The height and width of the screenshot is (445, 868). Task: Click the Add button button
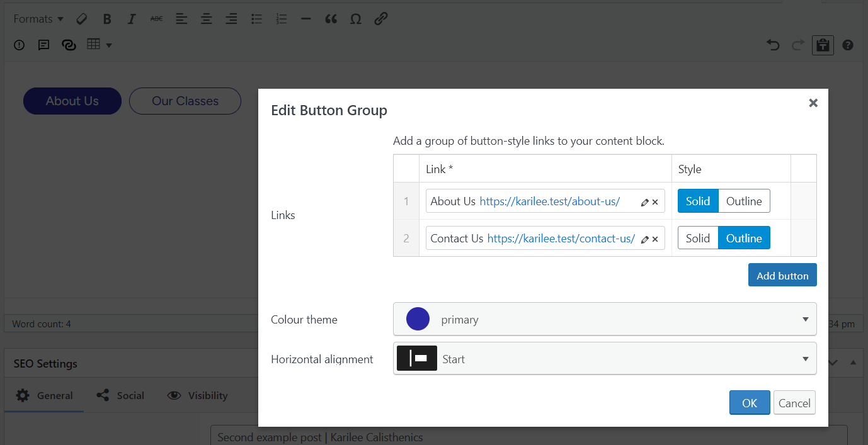tap(782, 275)
